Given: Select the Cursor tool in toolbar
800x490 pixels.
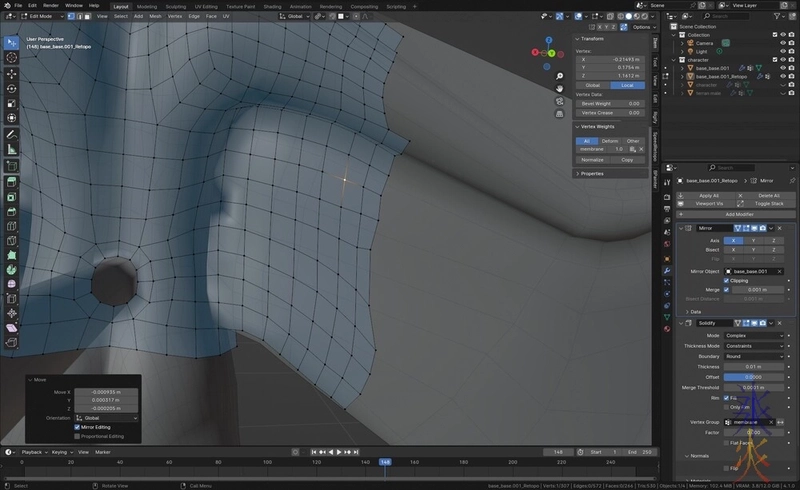Looking at the screenshot, I should point(11,58).
